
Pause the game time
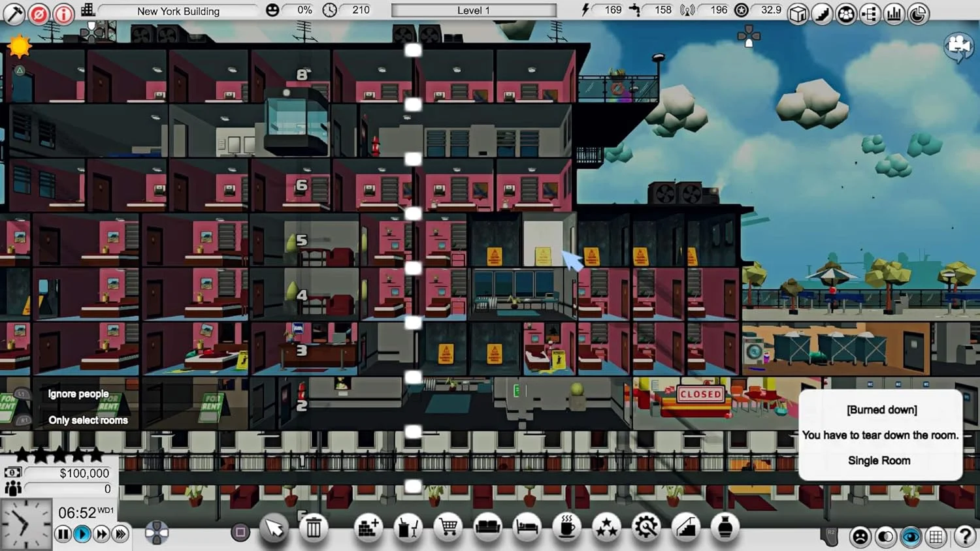tap(63, 534)
